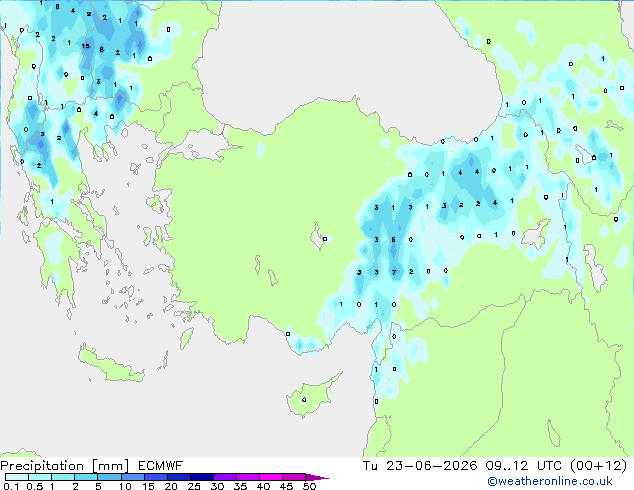Select the '(00+12)' forecast offset text

(x=598, y=466)
